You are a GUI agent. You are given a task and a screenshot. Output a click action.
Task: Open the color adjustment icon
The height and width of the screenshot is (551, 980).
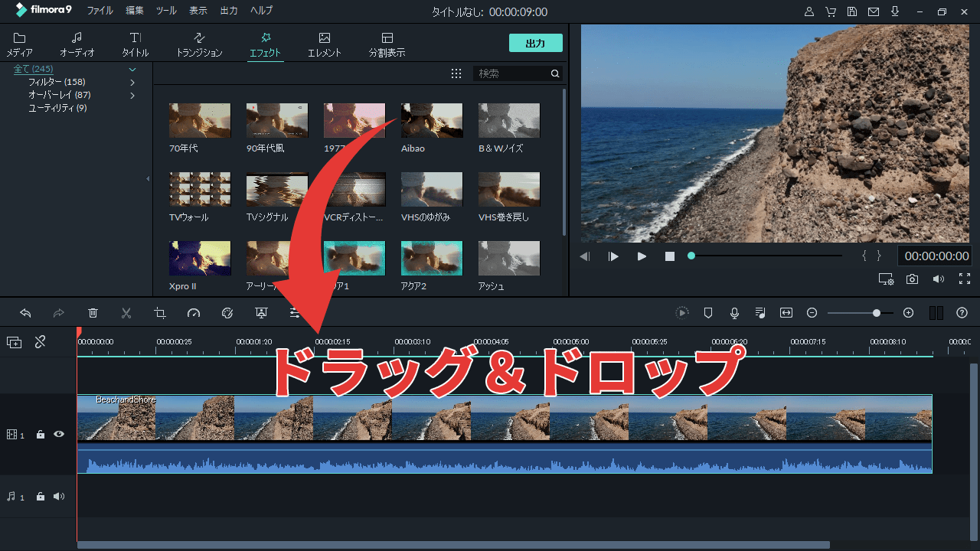[x=227, y=313]
